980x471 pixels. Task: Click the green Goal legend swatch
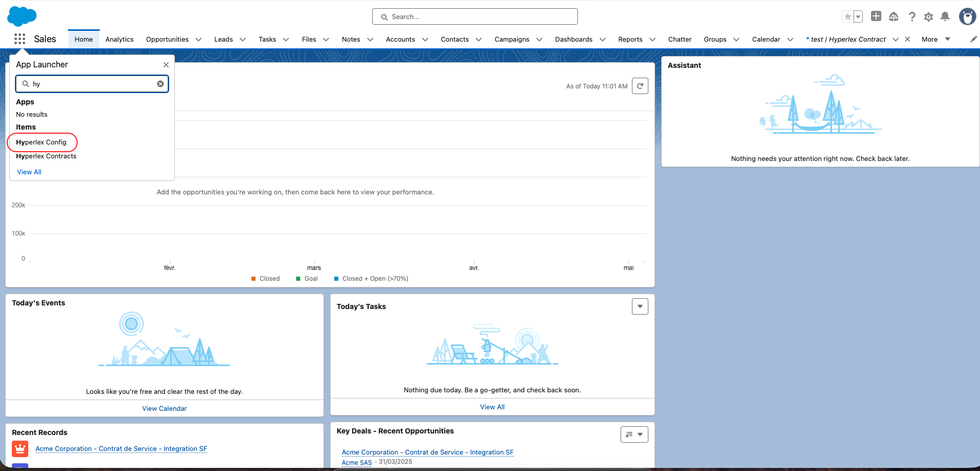click(x=298, y=279)
